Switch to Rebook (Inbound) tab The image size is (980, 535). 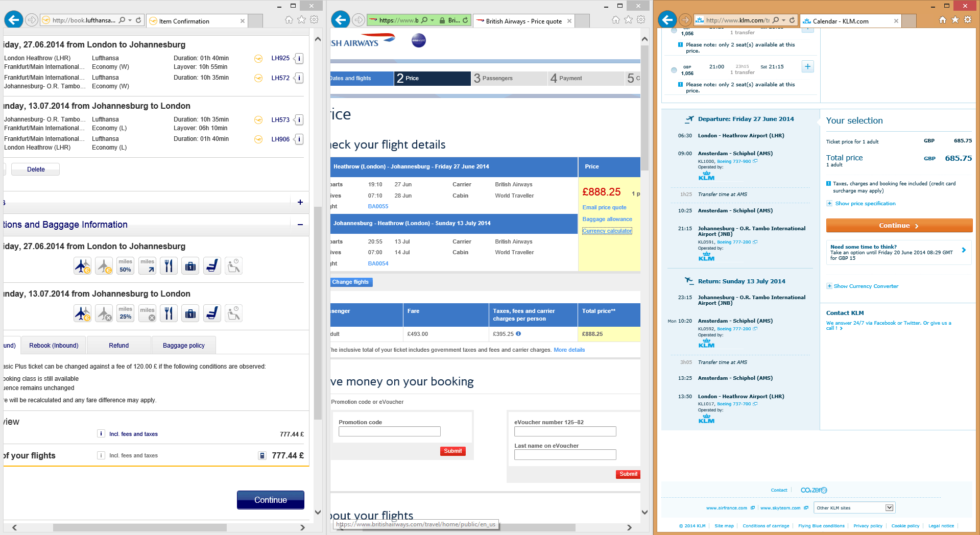pyautogui.click(x=54, y=346)
